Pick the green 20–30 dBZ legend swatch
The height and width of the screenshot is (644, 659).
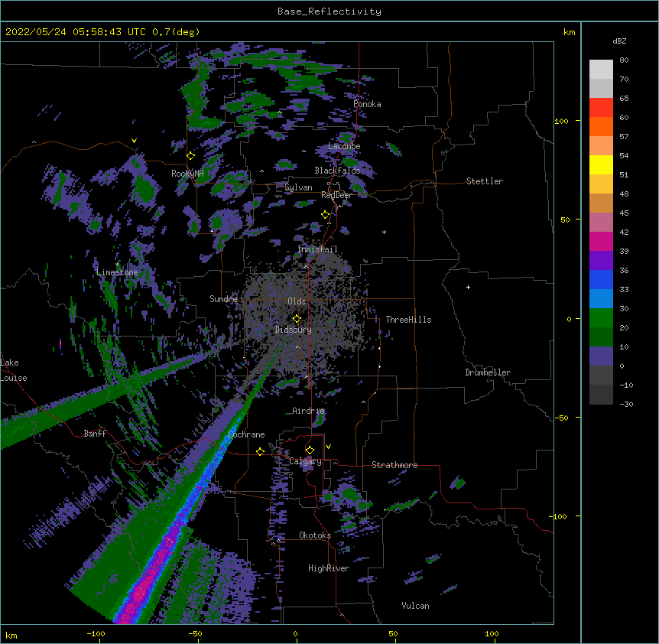point(601,318)
